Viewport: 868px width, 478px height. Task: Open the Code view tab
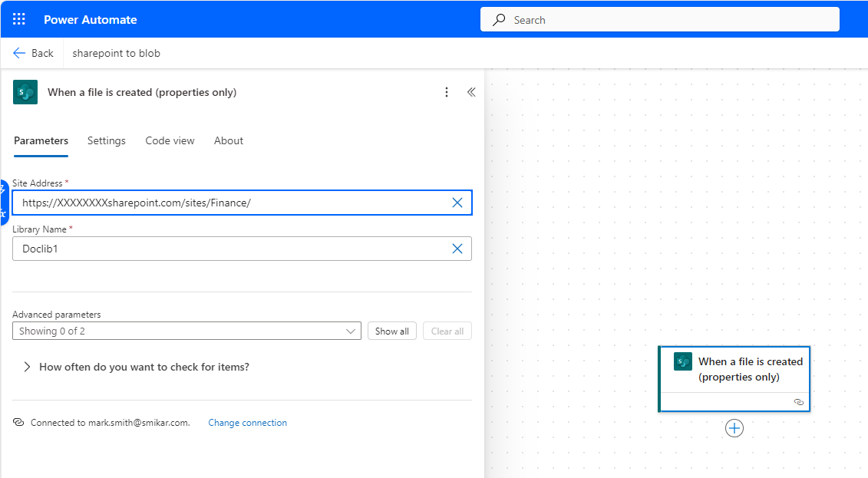[x=170, y=140]
